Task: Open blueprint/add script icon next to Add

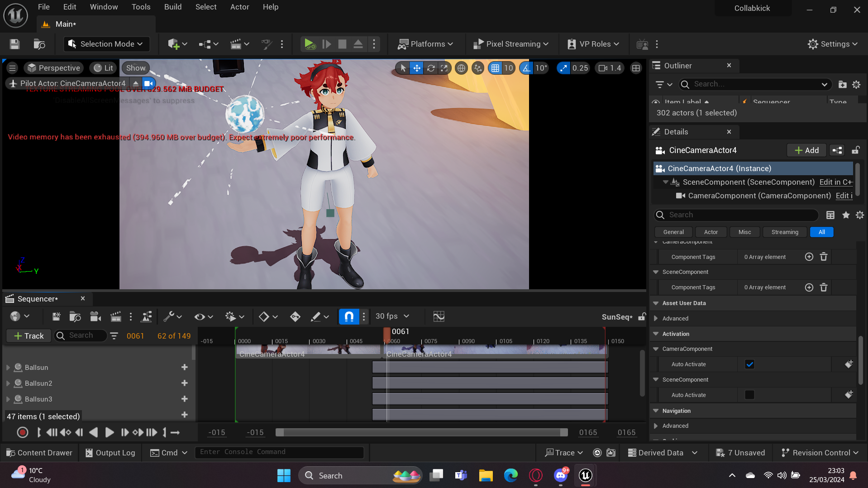Action: [837, 150]
